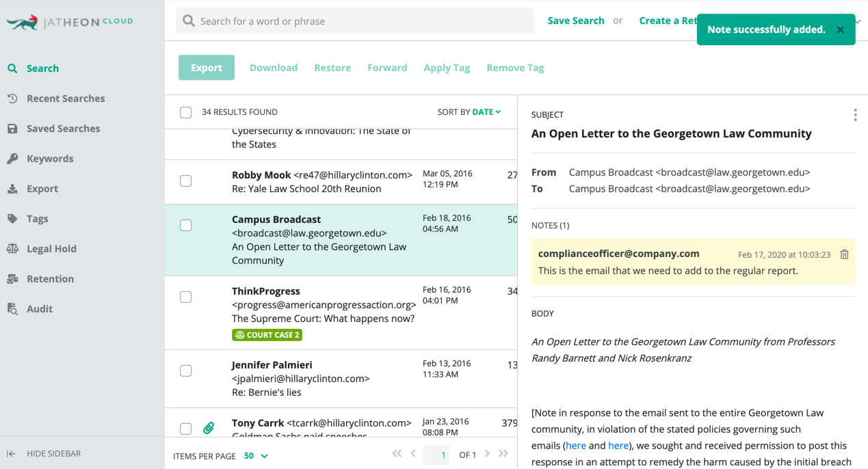Click the complianceofficer@company.com note author
Viewport: 868px width, 469px height.
618,254
